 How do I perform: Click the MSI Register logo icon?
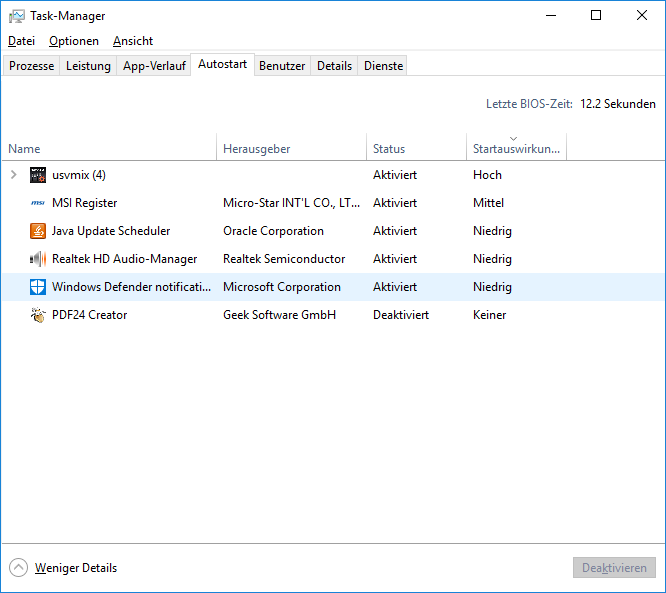(38, 203)
